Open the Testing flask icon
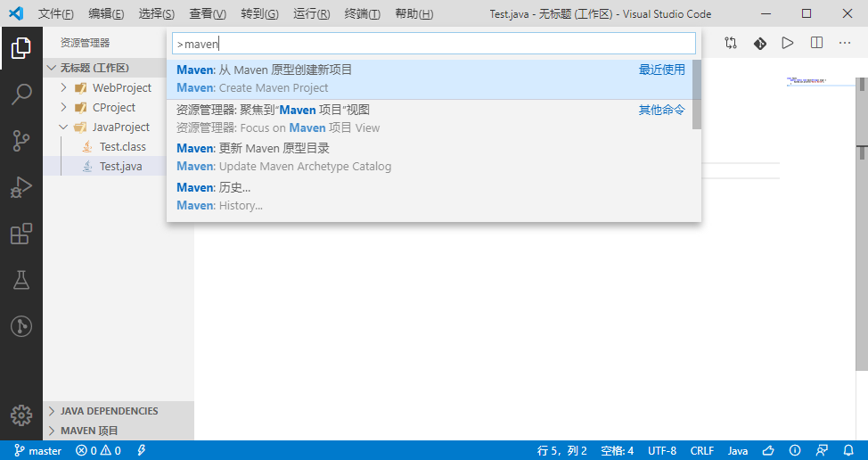This screenshot has height=460, width=868. (21, 280)
